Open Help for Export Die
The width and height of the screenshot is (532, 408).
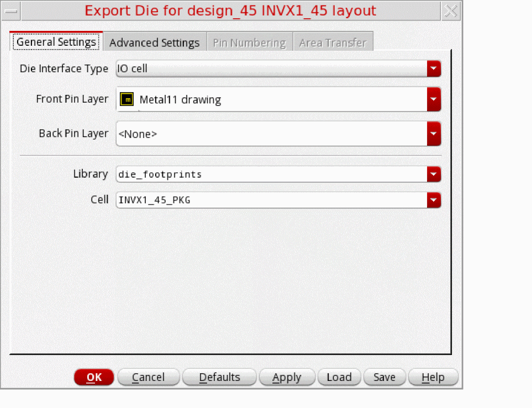pos(433,377)
